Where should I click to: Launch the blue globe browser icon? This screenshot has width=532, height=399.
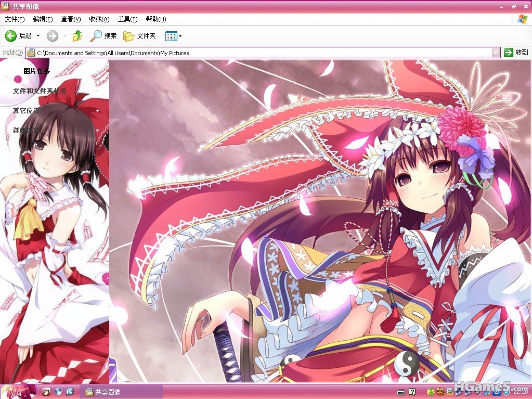click(58, 392)
